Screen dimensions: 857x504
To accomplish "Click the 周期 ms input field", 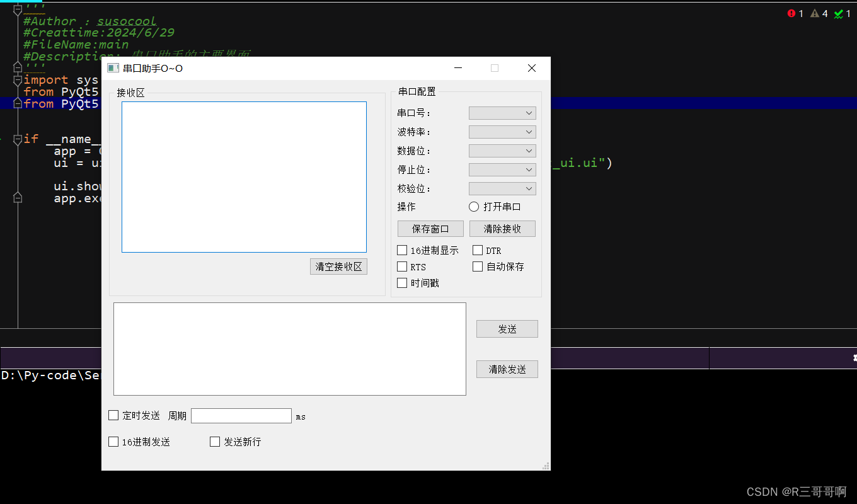I will point(241,416).
